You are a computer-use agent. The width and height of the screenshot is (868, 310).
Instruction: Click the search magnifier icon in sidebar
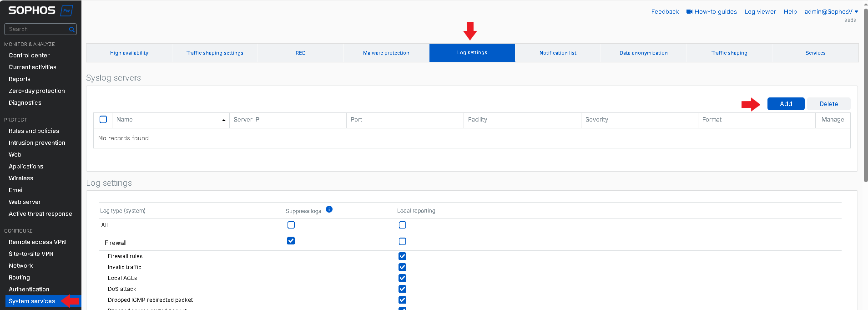click(x=71, y=29)
